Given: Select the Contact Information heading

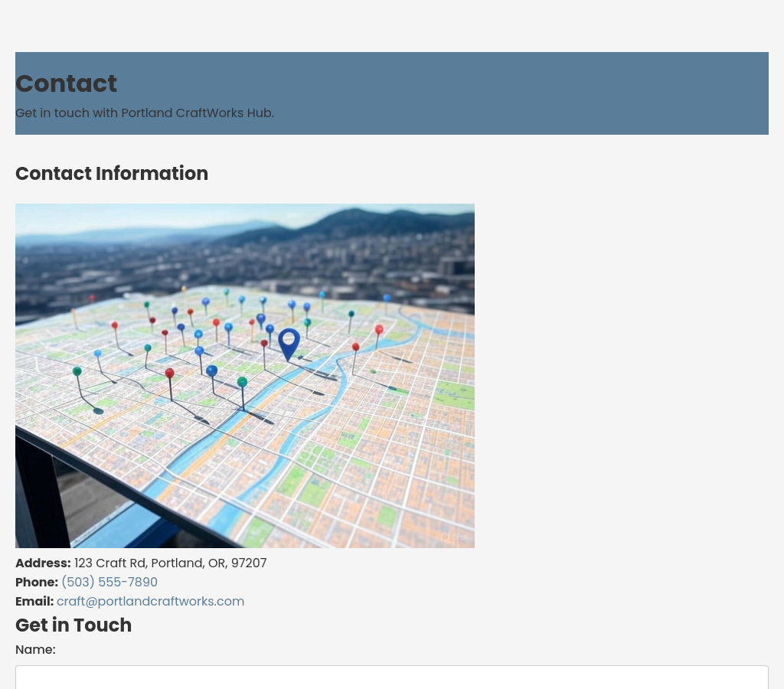Looking at the screenshot, I should coord(112,174).
